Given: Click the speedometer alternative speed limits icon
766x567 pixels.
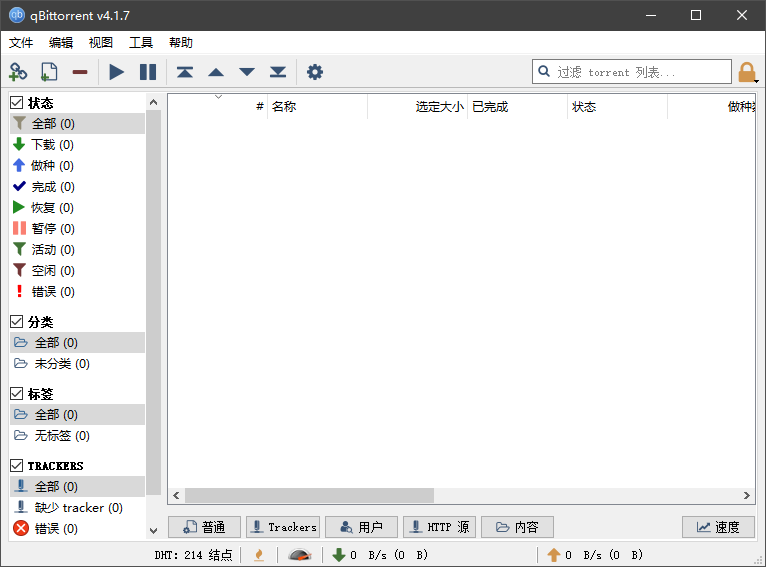Looking at the screenshot, I should [x=299, y=555].
